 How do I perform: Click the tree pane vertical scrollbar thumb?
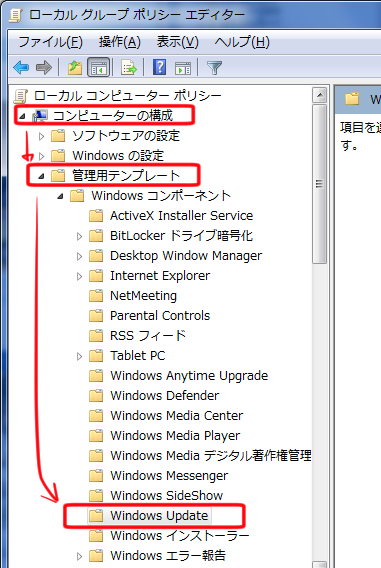(x=319, y=184)
